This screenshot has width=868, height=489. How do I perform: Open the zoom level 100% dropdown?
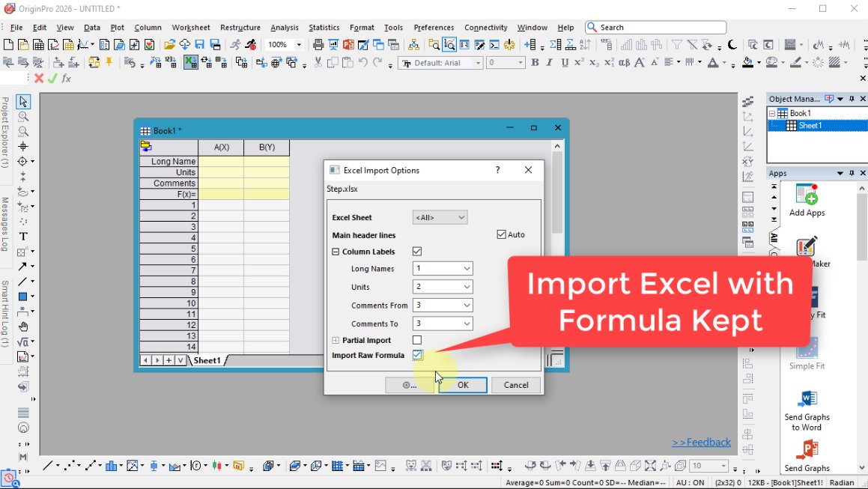(x=299, y=45)
